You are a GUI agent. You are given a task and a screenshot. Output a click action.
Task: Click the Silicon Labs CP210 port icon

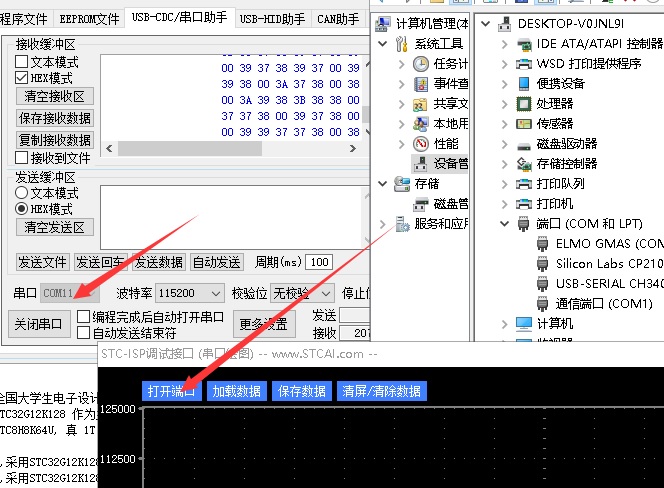(x=542, y=263)
